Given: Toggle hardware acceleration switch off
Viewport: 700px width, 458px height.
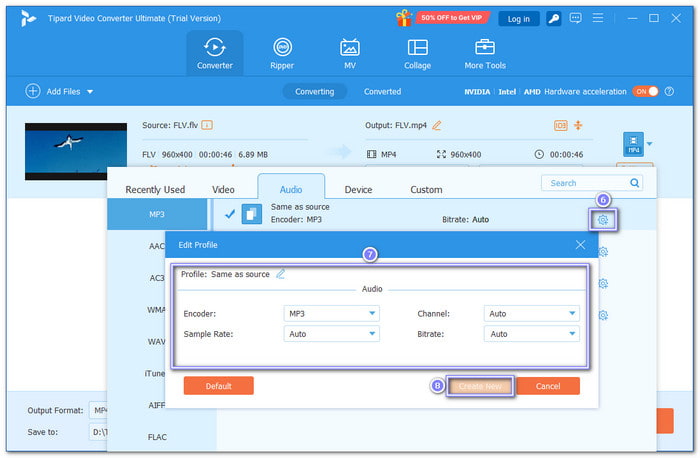Looking at the screenshot, I should click(x=645, y=91).
